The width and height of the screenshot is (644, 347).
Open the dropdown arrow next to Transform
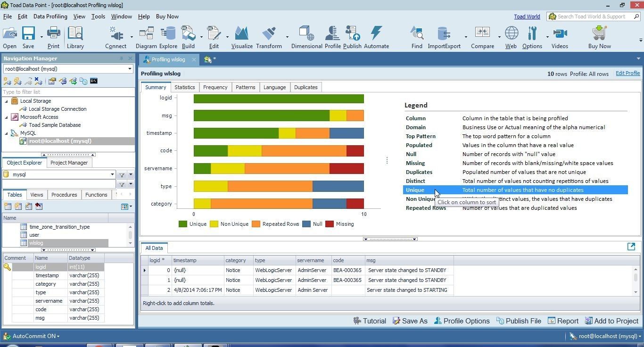coord(287,37)
